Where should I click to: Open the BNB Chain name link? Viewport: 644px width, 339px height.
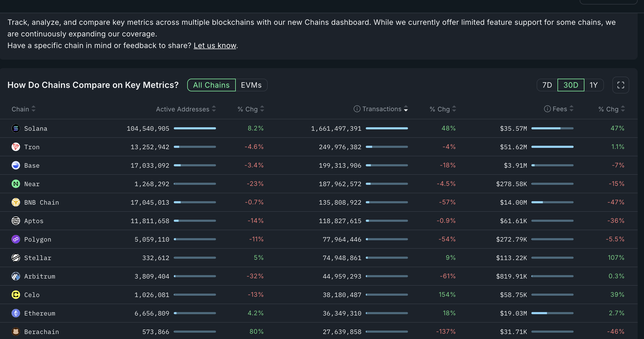point(42,203)
